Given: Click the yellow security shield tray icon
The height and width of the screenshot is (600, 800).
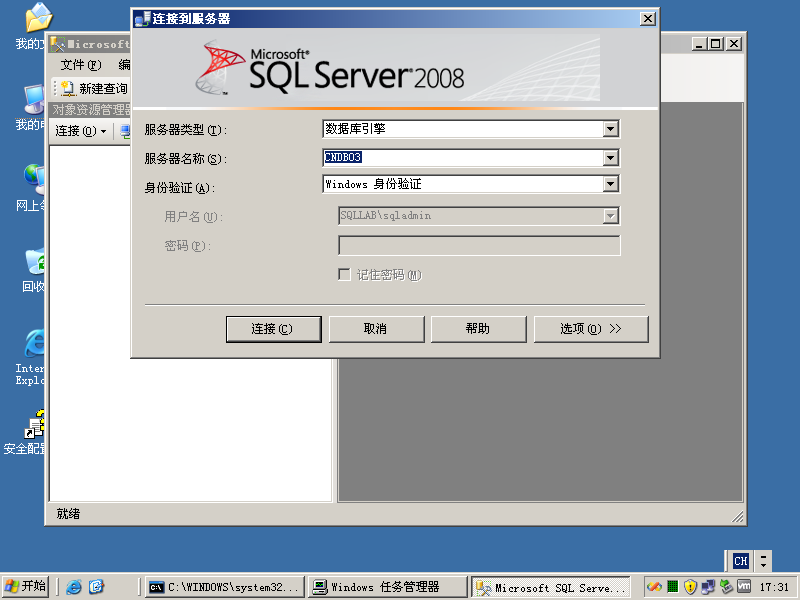Looking at the screenshot, I should tap(690, 587).
